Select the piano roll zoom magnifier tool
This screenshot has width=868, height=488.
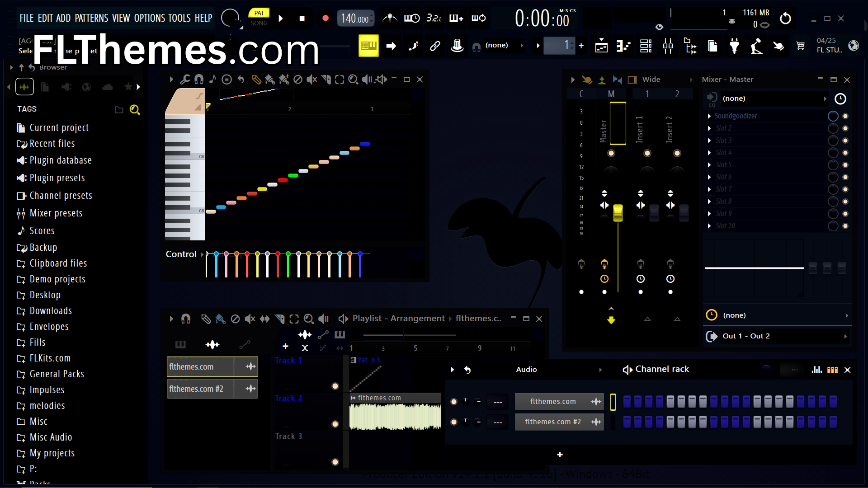(353, 80)
